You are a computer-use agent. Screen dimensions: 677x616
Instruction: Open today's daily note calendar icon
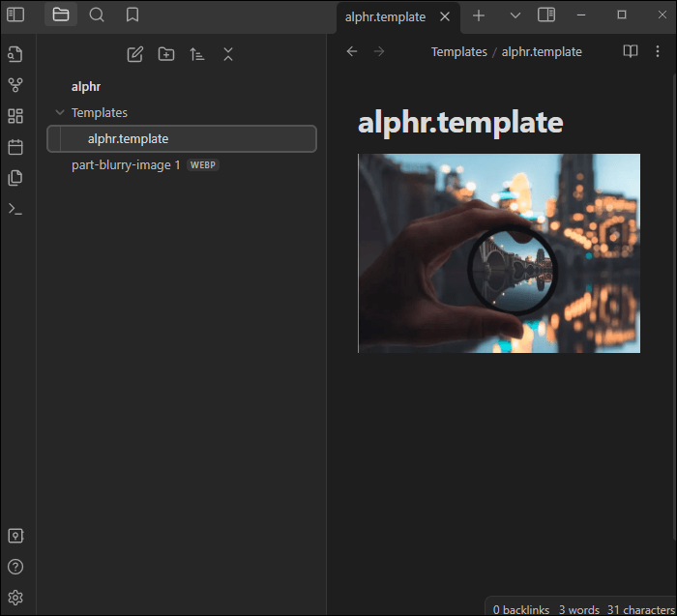15,147
